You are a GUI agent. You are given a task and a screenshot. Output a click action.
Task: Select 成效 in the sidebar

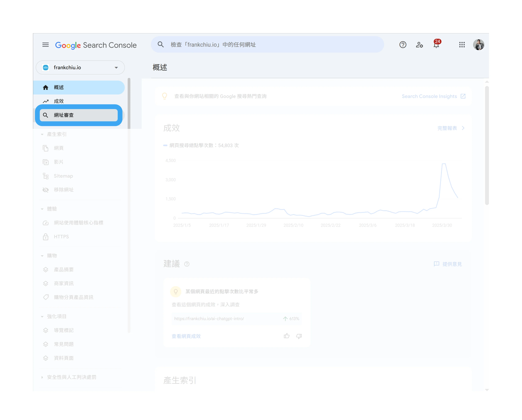pos(59,101)
